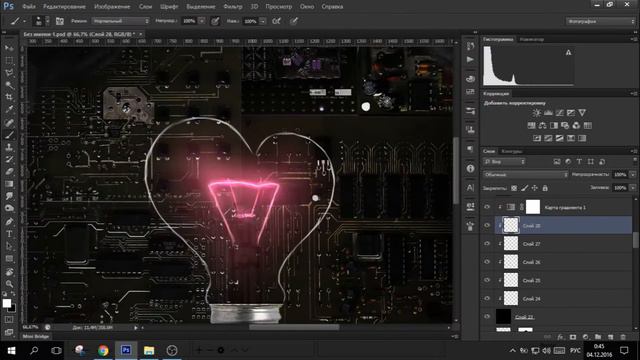Open the File menu
The width and height of the screenshot is (640, 360).
click(29, 7)
